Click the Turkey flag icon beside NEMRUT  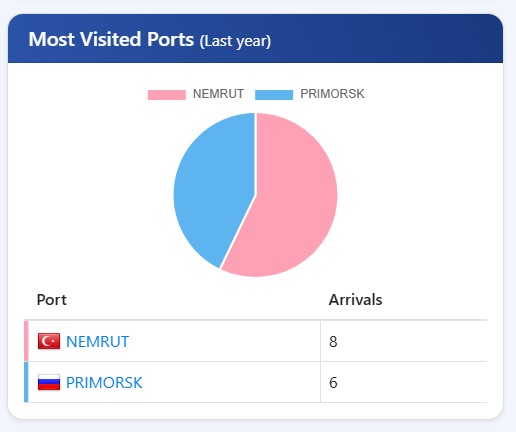pos(49,341)
